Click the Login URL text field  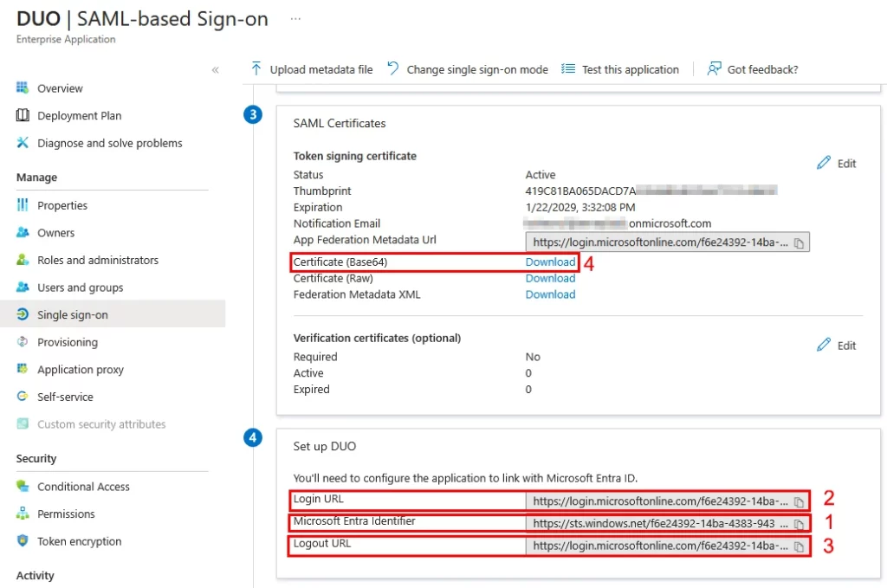(x=668, y=501)
